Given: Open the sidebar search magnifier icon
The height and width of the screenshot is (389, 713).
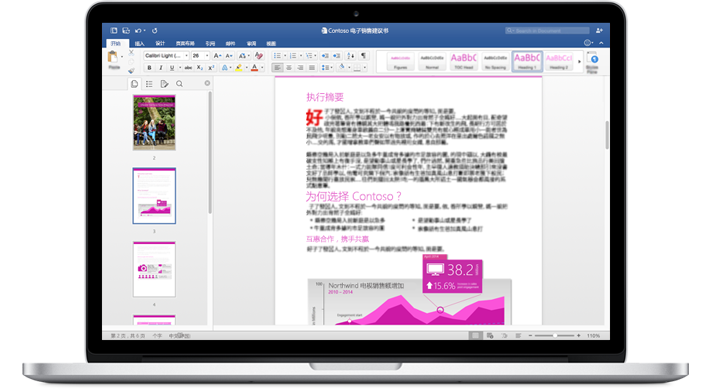Looking at the screenshot, I should pyautogui.click(x=180, y=84).
